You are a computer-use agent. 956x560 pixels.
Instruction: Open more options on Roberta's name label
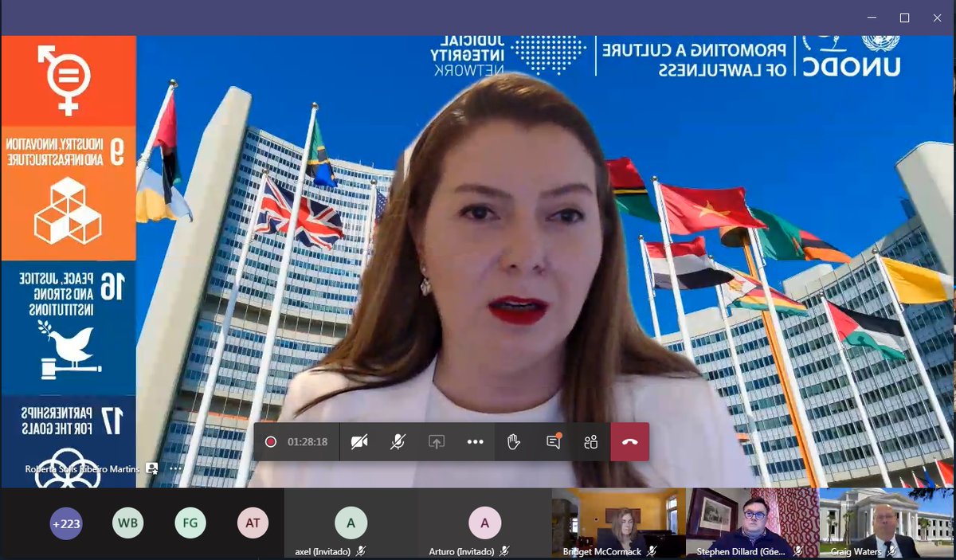click(x=175, y=469)
